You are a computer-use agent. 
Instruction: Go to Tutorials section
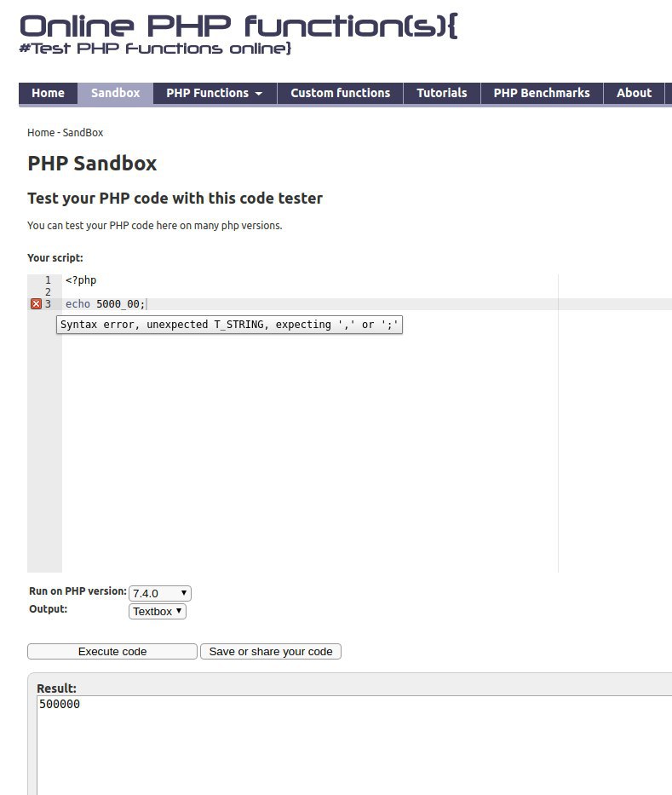coord(442,93)
